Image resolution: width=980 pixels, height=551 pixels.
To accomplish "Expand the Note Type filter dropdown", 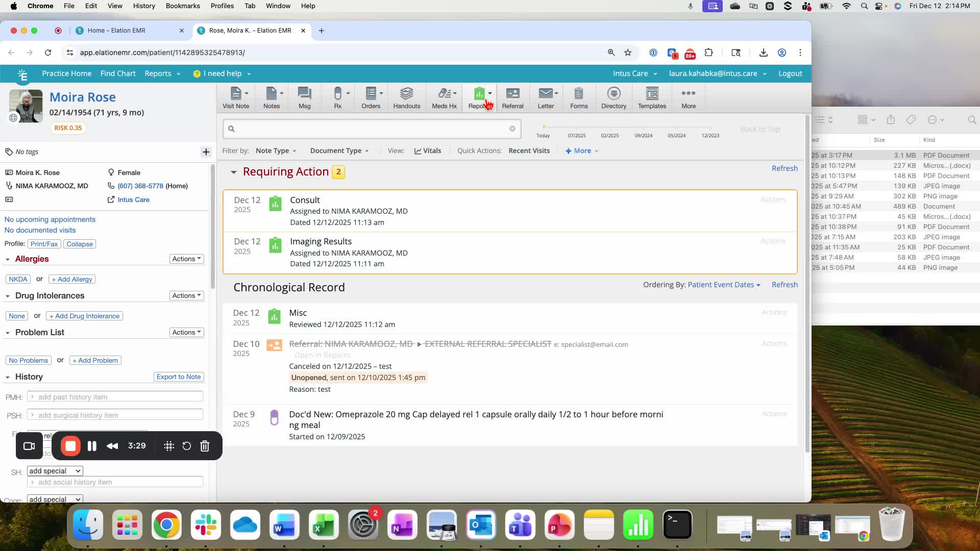I will coord(276,151).
